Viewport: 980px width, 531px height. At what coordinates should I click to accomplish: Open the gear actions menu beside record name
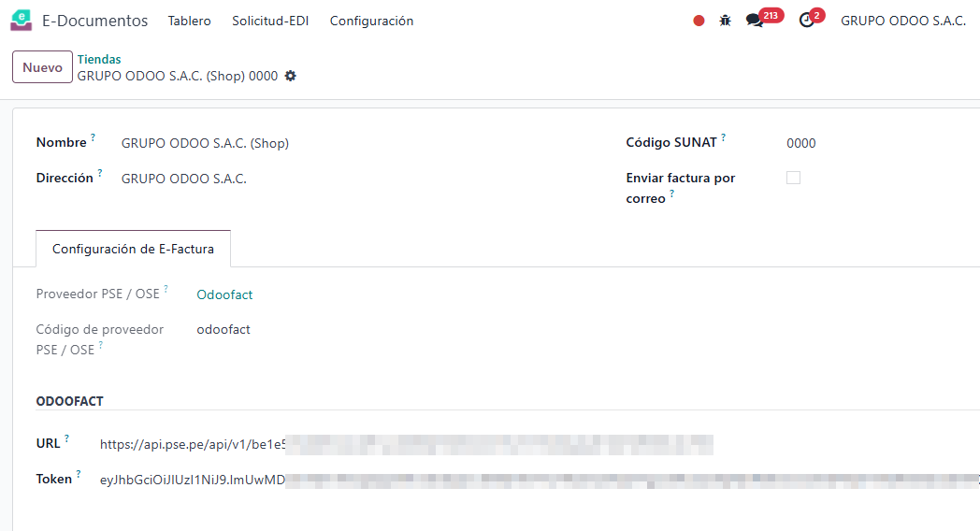coord(290,76)
